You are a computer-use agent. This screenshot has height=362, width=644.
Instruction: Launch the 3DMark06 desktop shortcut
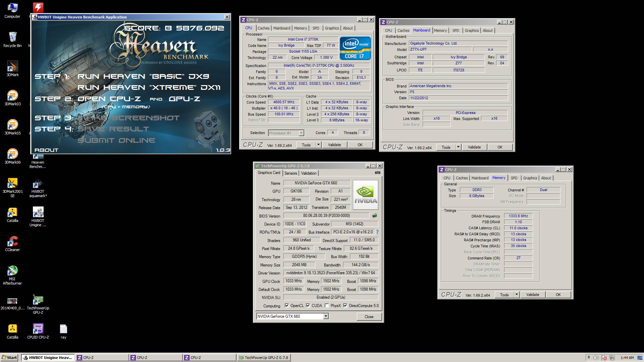point(12,156)
